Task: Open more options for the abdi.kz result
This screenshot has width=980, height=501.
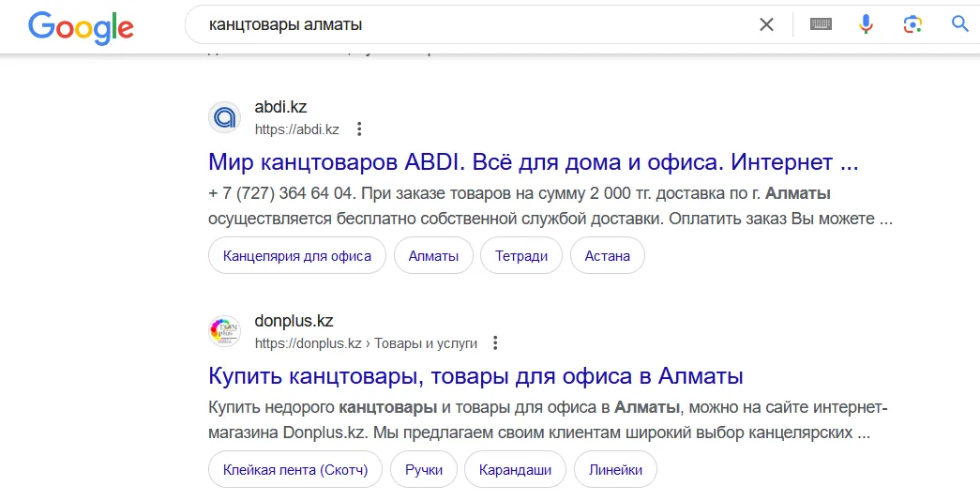Action: point(359,129)
